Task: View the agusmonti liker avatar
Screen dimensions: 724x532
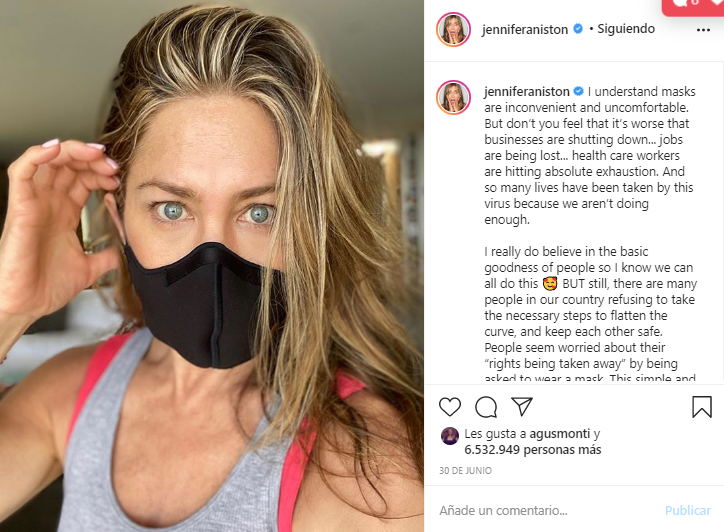Action: (x=450, y=436)
